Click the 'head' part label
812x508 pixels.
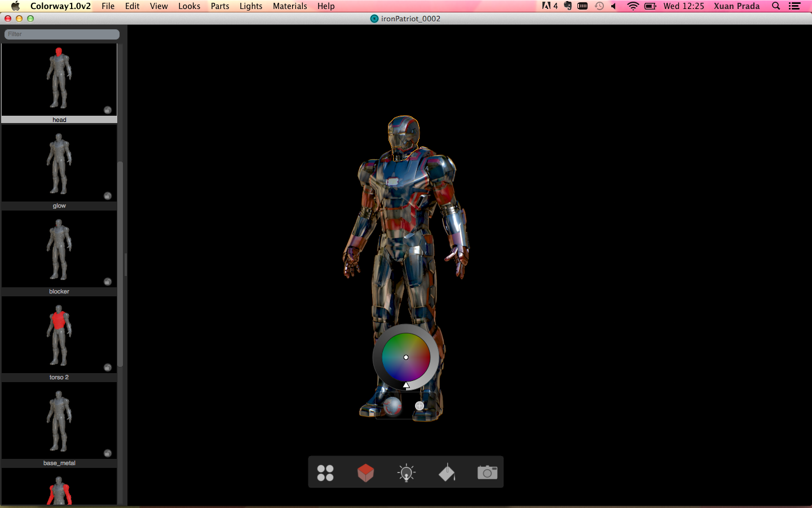[x=59, y=120]
